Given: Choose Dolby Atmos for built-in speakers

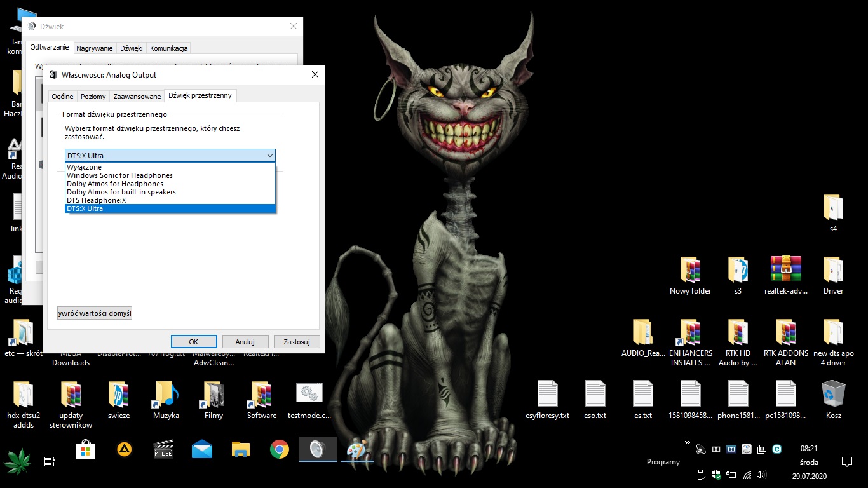Looking at the screenshot, I should click(170, 192).
